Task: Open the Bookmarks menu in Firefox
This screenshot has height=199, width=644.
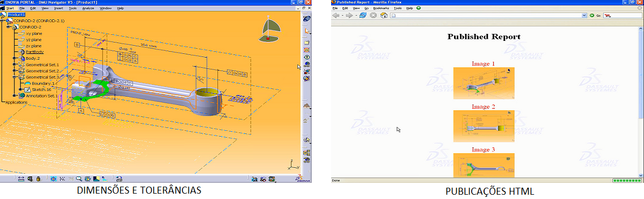Action: (x=381, y=9)
